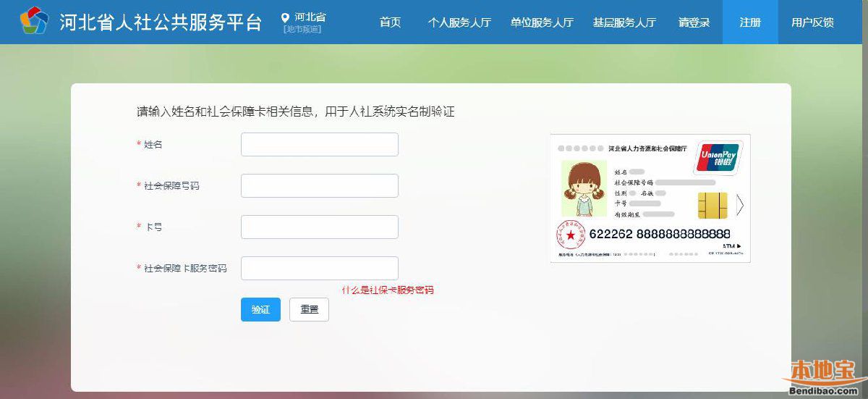Image resolution: width=868 pixels, height=399 pixels.
Task: Focus the 卡号 input field
Action: click(x=320, y=227)
